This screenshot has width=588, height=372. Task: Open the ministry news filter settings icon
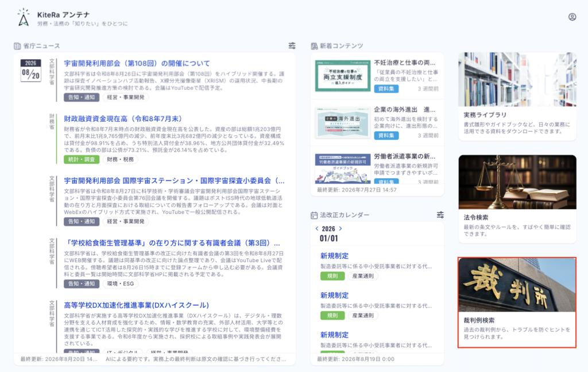(292, 46)
